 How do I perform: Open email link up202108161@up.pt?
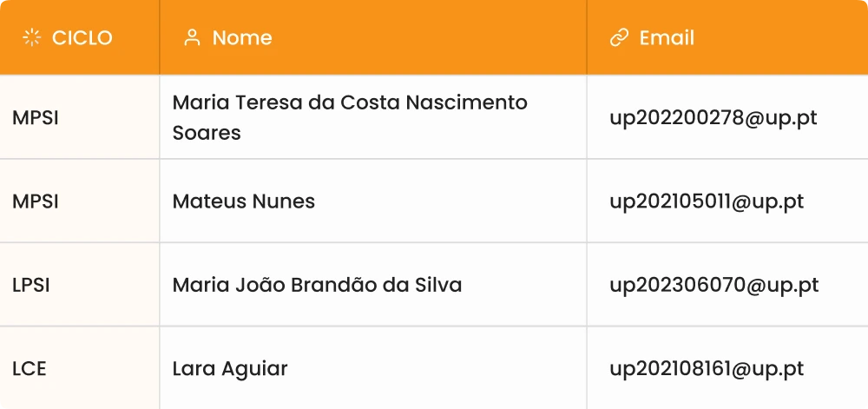tap(707, 368)
